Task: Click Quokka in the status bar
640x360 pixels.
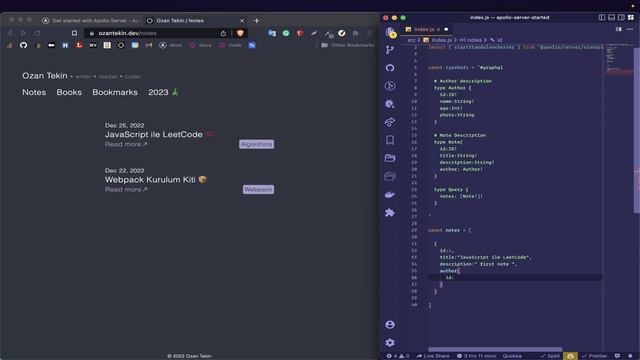Action: [512, 356]
